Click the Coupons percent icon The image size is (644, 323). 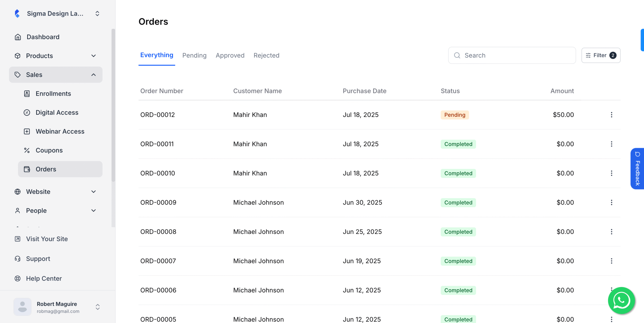[27, 150]
